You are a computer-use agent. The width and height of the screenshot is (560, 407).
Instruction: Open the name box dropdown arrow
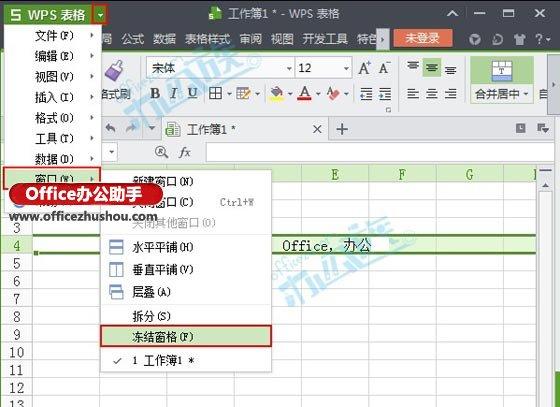(111, 152)
